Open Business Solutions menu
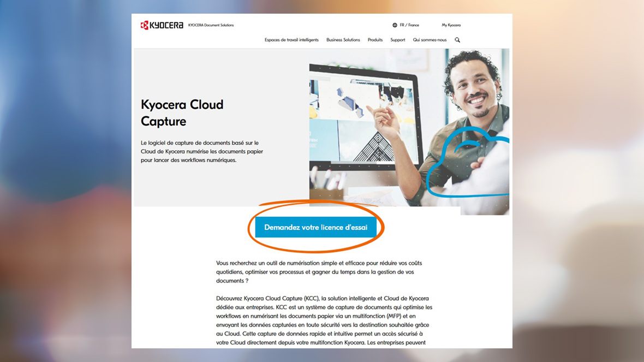 [x=343, y=40]
